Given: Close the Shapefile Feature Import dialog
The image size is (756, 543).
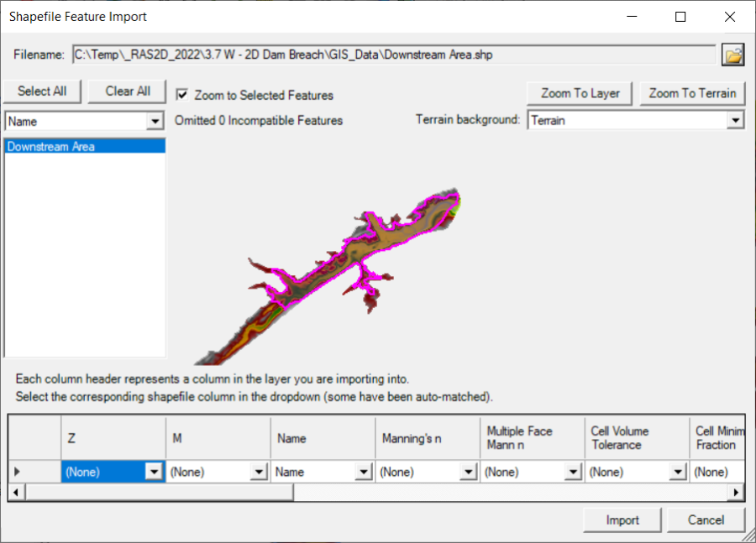Looking at the screenshot, I should 729,17.
